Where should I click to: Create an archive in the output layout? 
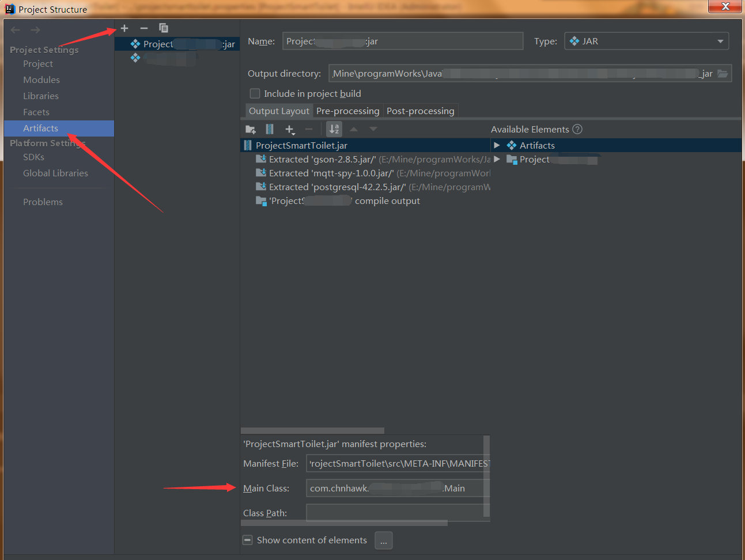click(x=270, y=130)
